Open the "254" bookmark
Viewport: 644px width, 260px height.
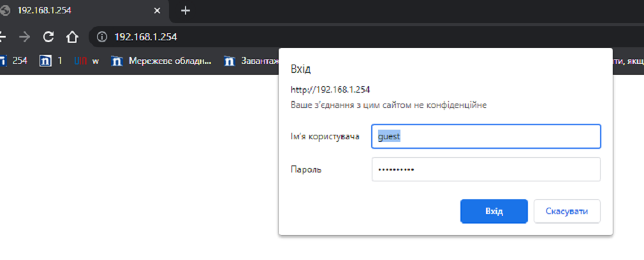14,61
